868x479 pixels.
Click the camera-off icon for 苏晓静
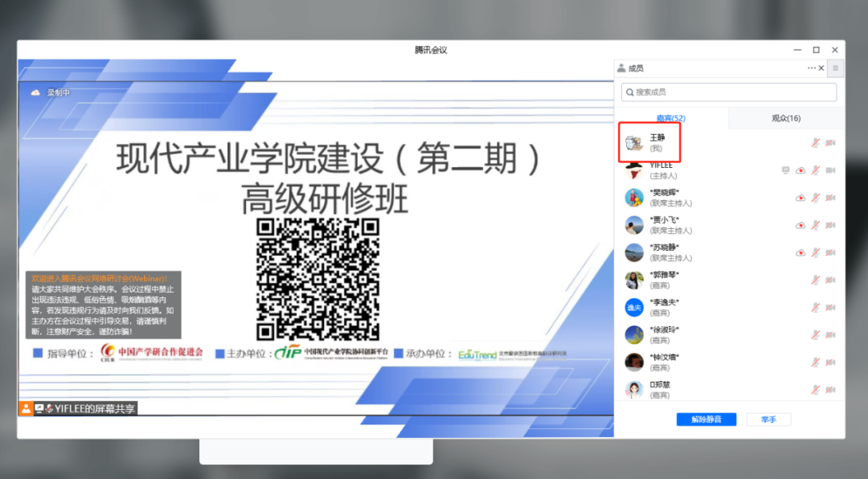tap(830, 252)
